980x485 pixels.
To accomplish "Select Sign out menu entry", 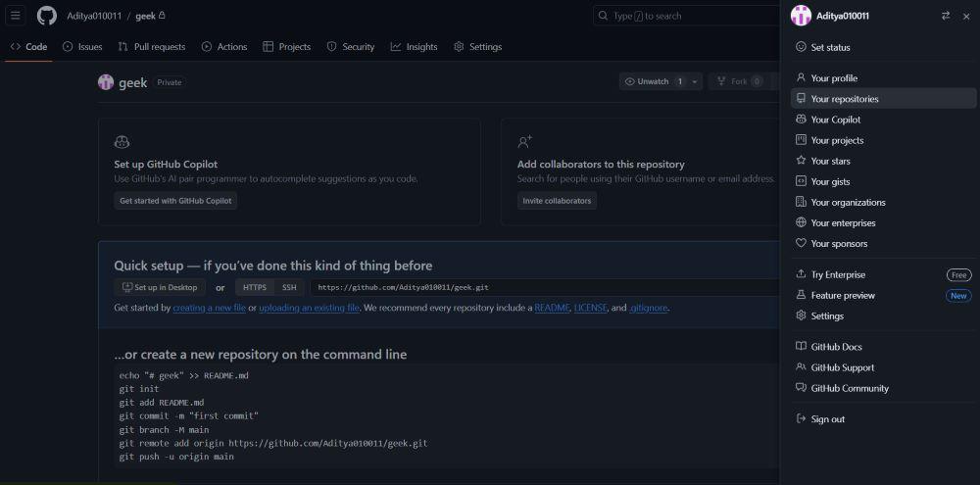I will tap(884, 418).
